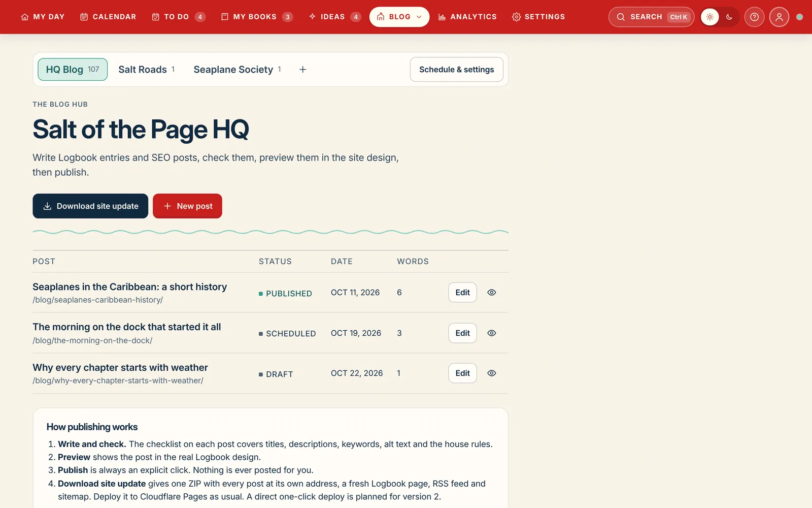812x508 pixels.
Task: Click Download site update button
Action: pos(90,206)
